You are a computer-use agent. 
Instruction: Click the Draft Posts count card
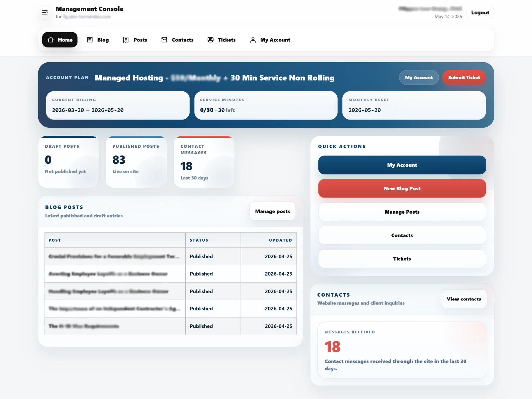[x=68, y=162]
